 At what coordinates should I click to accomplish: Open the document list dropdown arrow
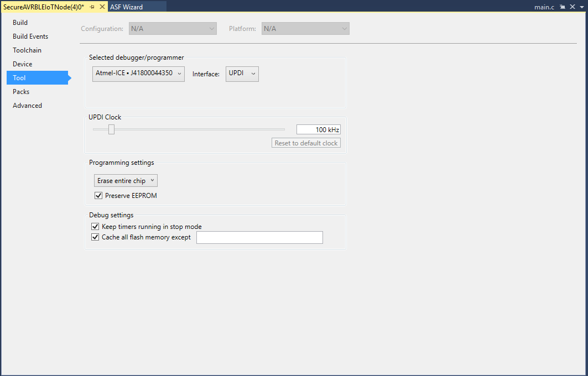(x=581, y=7)
